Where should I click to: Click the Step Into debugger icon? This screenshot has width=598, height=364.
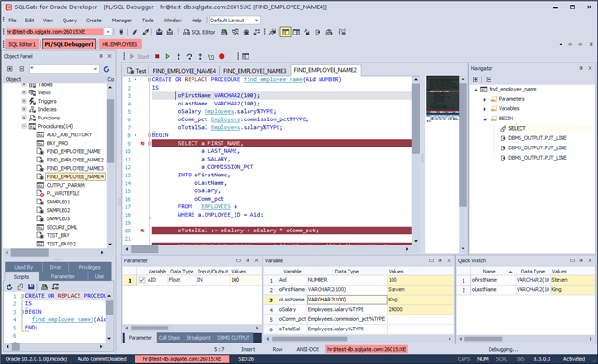[x=178, y=56]
